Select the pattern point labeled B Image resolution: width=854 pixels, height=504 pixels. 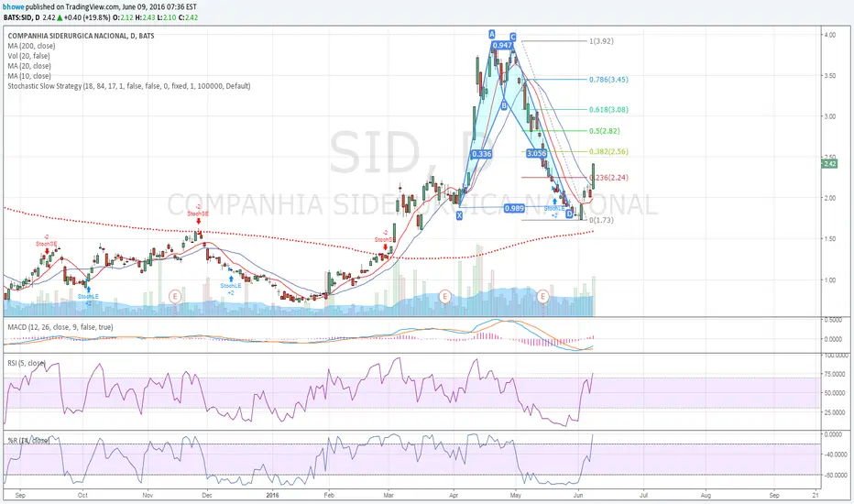[504, 105]
